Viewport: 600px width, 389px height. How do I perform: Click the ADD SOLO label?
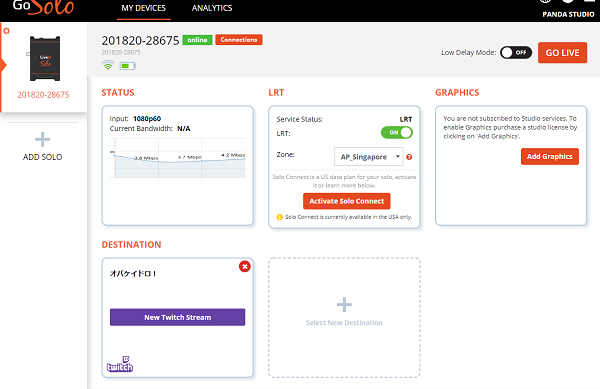42,157
